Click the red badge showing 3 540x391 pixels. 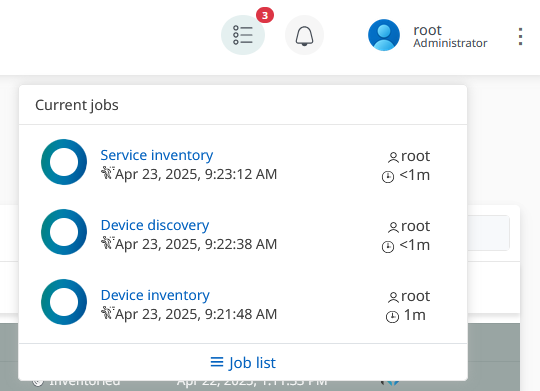coord(265,16)
